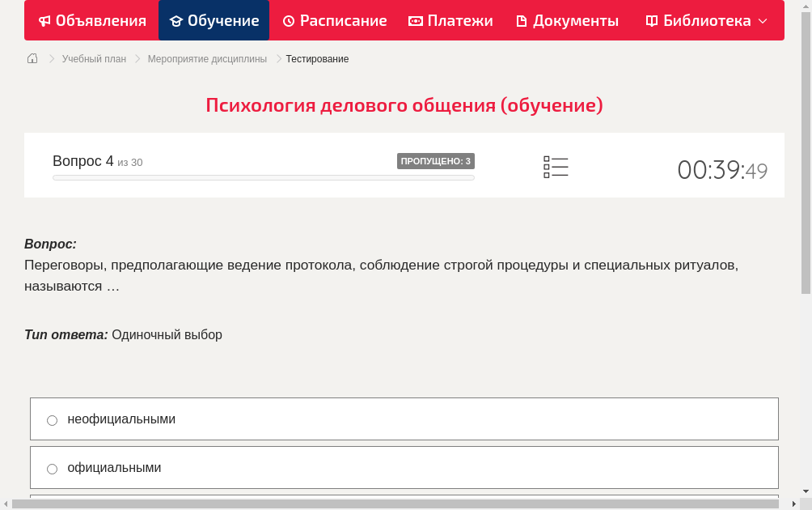
Task: Click the home icon in the breadcrumb
Action: click(x=32, y=58)
